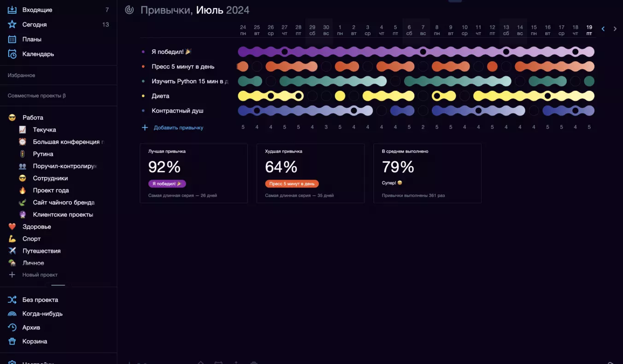Click the palm icon of Личное
This screenshot has width=623, height=364.
[x=12, y=263]
